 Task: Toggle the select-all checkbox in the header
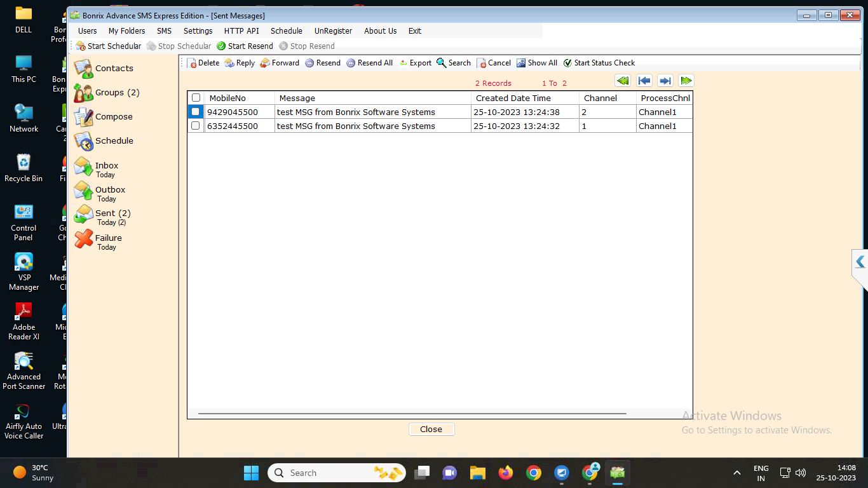click(196, 98)
